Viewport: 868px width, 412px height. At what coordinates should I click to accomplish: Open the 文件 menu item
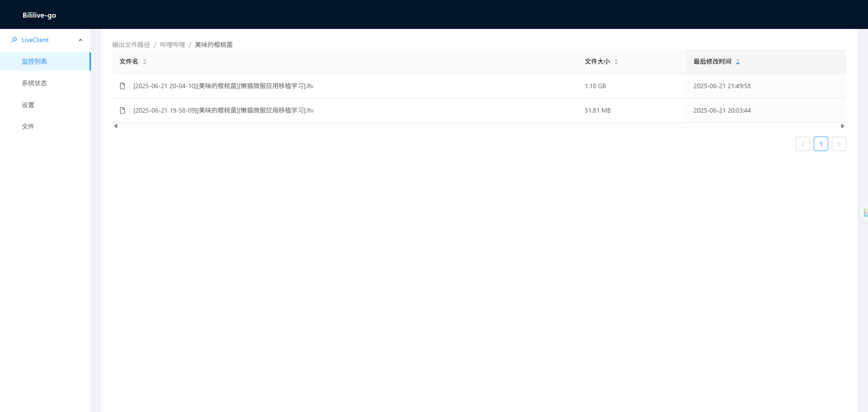(45, 127)
